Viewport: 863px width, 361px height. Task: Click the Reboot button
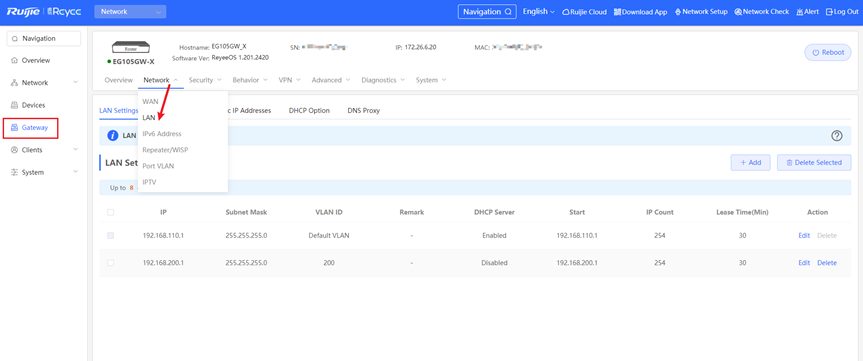(827, 53)
